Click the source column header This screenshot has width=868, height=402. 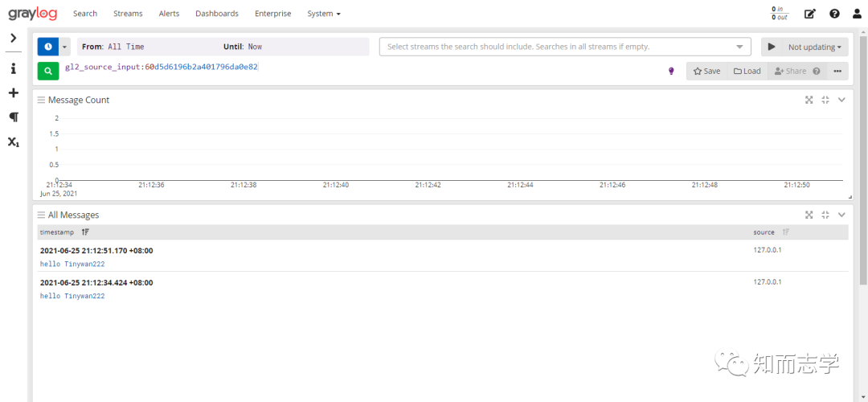[764, 232]
